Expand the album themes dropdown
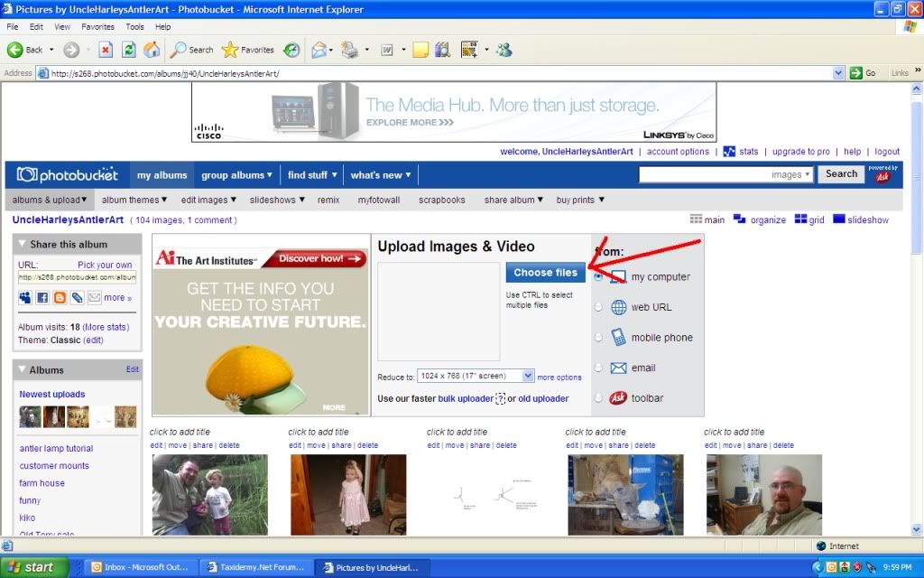924x578 pixels. (134, 200)
